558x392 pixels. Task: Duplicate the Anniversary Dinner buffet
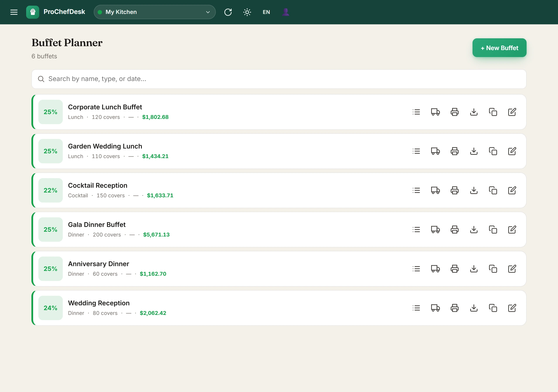493,269
